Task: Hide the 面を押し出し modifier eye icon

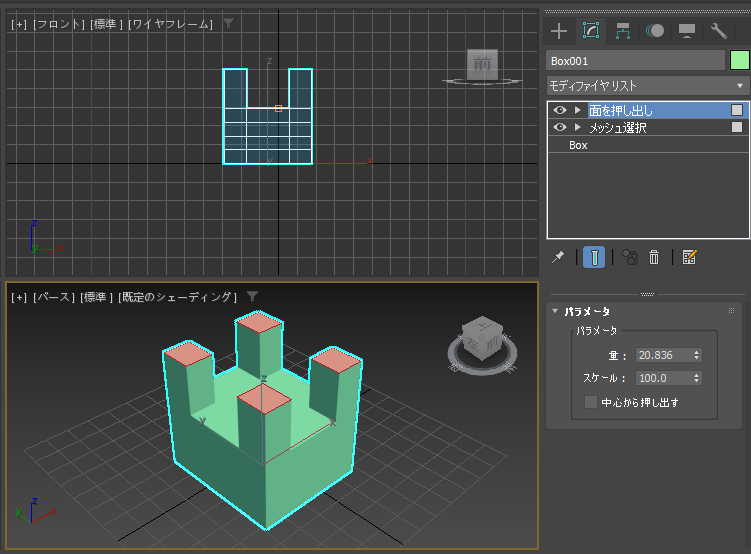Action: (x=560, y=110)
